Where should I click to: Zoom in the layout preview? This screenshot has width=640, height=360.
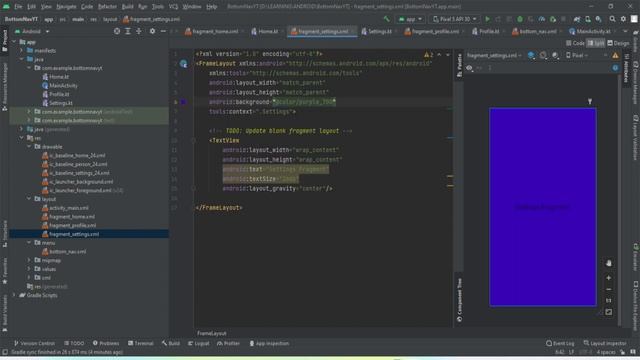click(x=609, y=278)
